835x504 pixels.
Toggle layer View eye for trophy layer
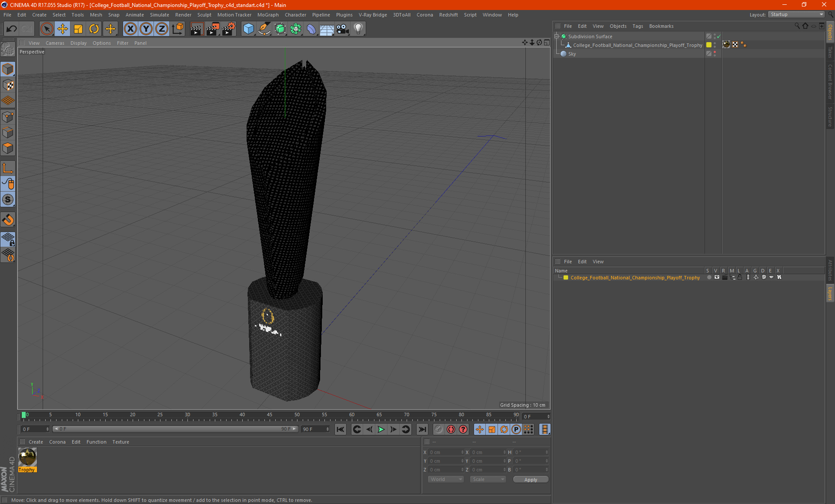pos(717,277)
